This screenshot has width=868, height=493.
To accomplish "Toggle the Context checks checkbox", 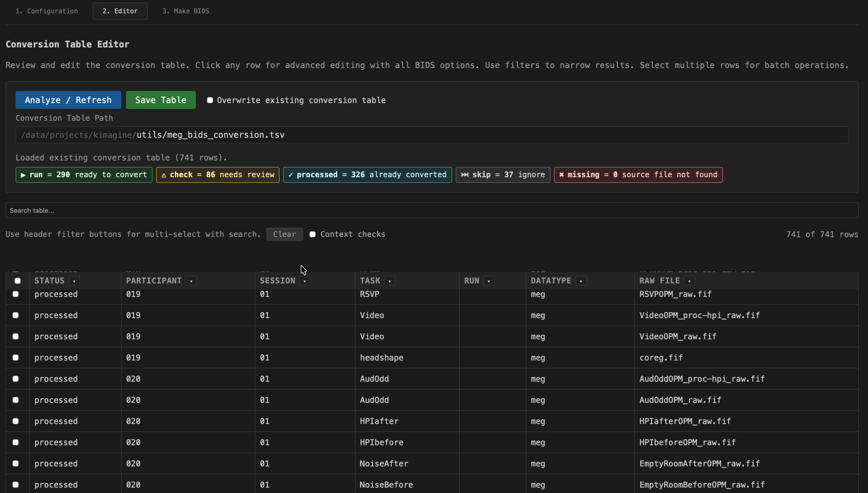I will click(x=312, y=234).
